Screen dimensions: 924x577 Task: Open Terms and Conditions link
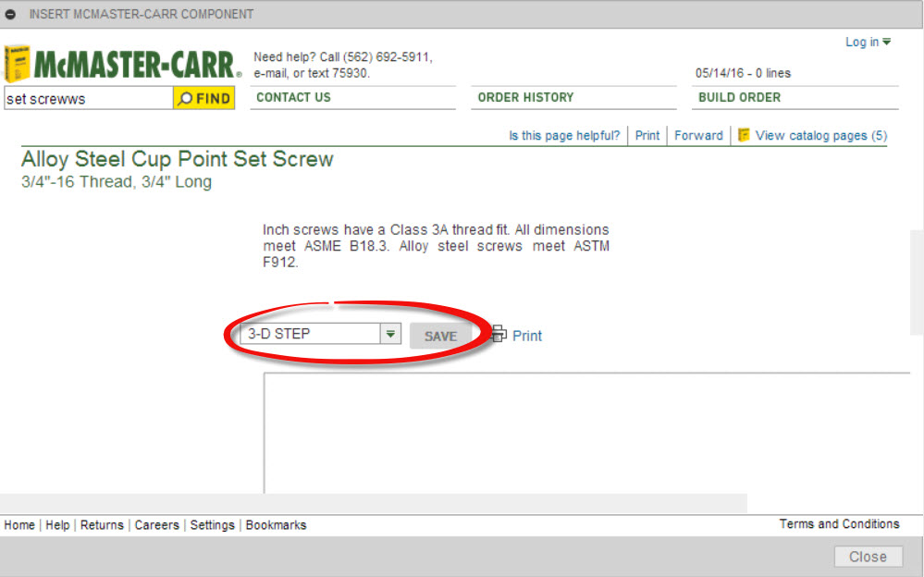[x=839, y=524]
